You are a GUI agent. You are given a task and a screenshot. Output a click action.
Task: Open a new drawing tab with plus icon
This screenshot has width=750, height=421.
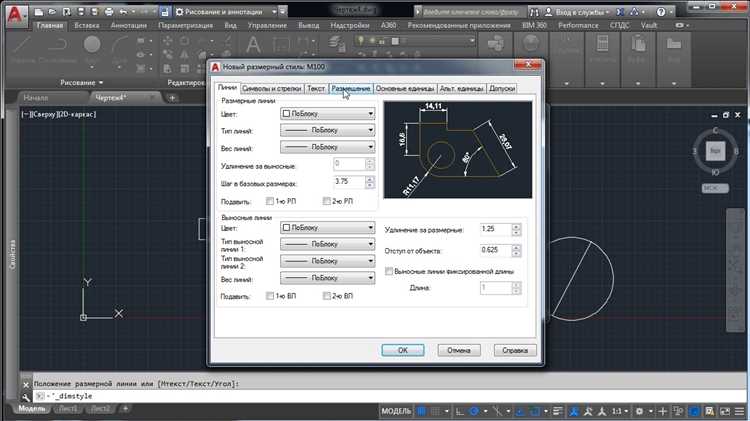pos(173,98)
